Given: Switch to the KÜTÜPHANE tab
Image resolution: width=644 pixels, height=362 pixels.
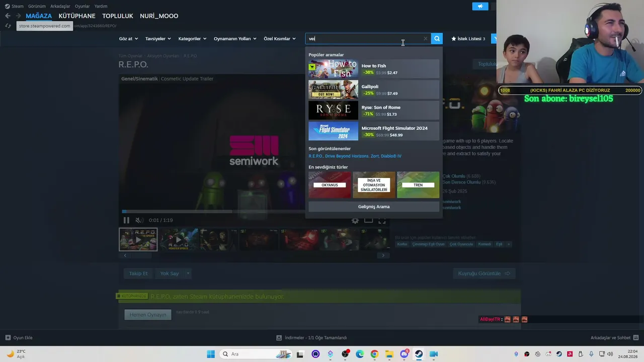Looking at the screenshot, I should [x=77, y=16].
